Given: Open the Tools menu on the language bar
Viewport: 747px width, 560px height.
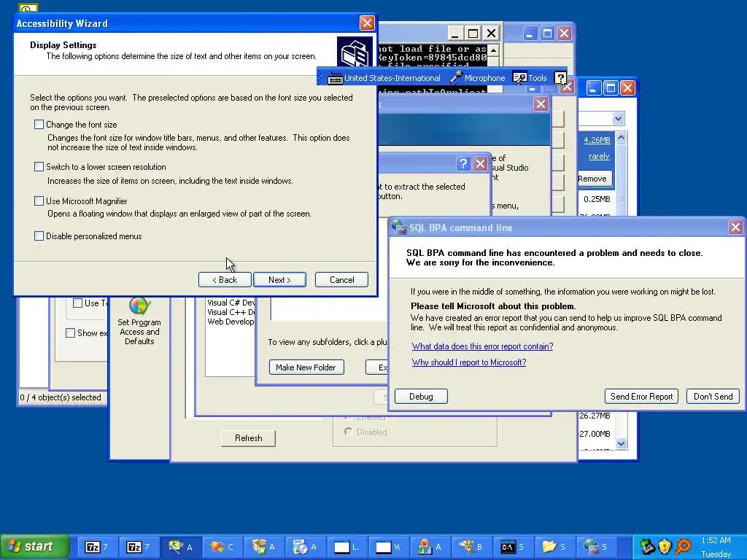Looking at the screenshot, I should pos(530,77).
